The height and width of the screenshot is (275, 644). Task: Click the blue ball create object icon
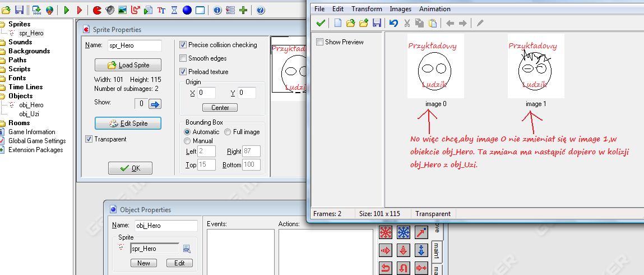(x=187, y=10)
